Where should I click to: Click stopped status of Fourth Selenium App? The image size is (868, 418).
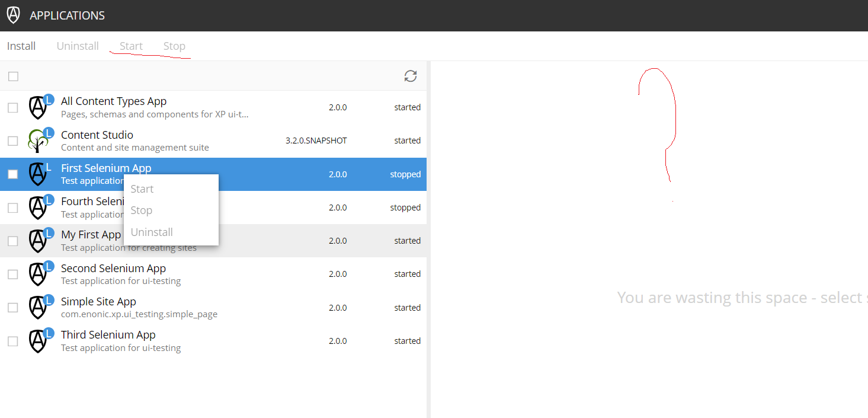coord(405,208)
